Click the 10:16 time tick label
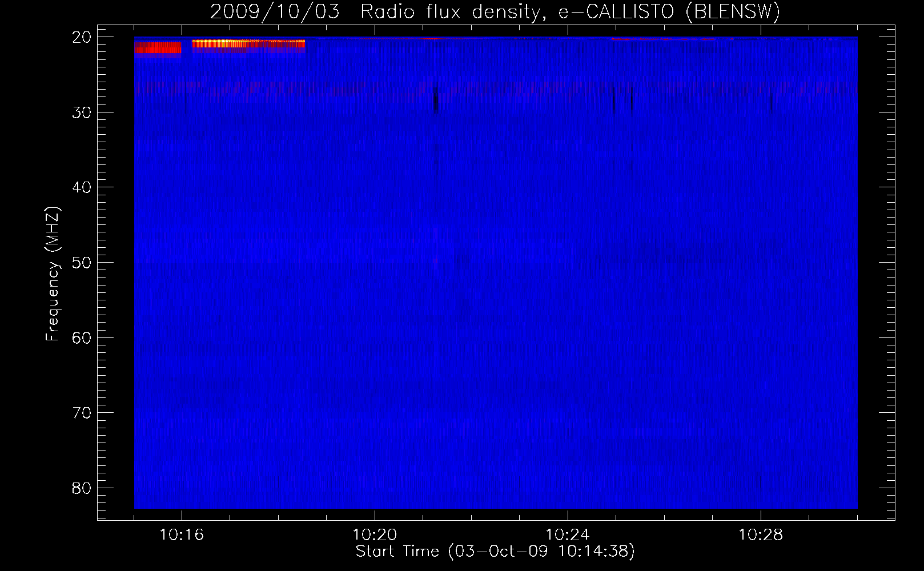Viewport: 924px width, 571px height. (182, 534)
